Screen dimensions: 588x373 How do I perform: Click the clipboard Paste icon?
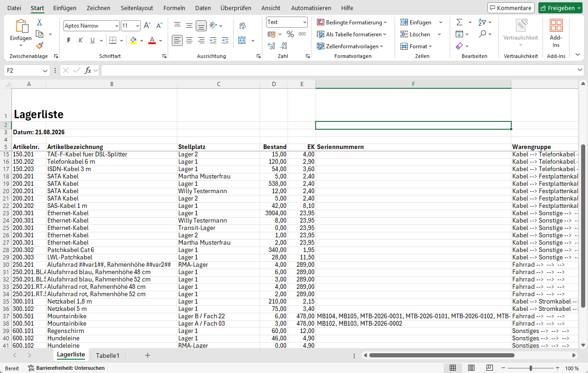point(21,26)
